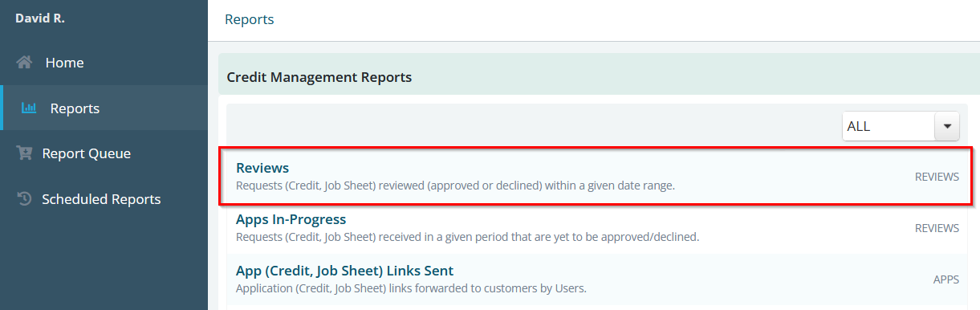Click the David R. user name
The image size is (980, 310).
[x=40, y=18]
